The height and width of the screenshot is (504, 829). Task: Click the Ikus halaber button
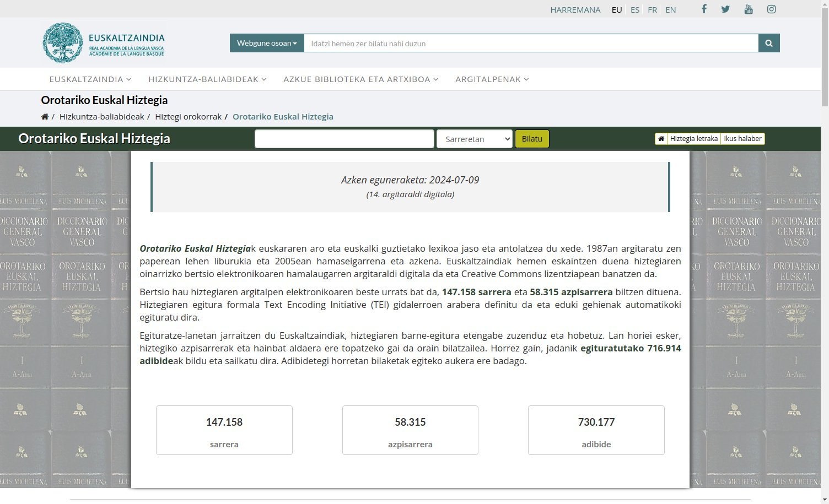click(742, 139)
